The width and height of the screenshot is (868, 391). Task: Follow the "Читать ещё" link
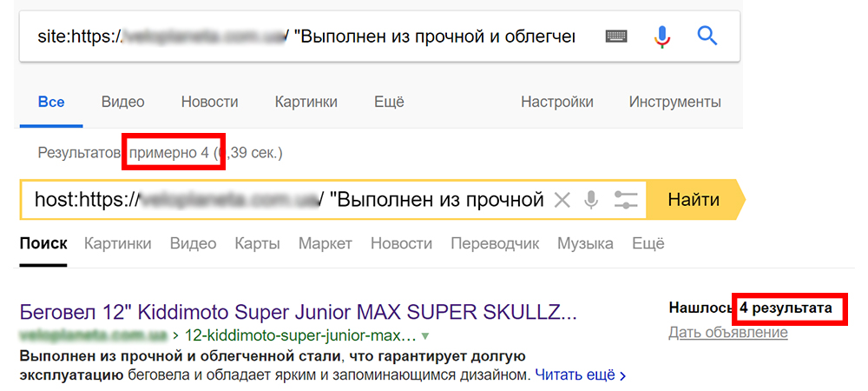pos(580,375)
